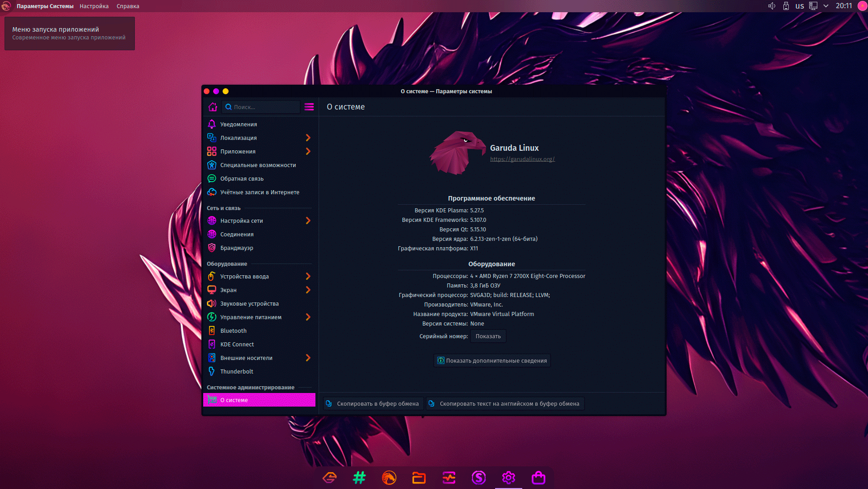The width and height of the screenshot is (868, 489).
Task: Open Bluetooth settings
Action: pos(233,331)
